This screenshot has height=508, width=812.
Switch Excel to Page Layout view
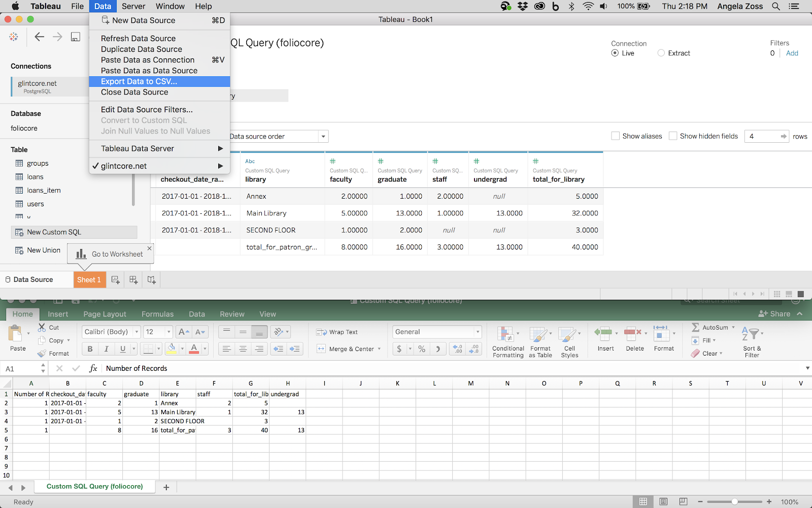(663, 501)
